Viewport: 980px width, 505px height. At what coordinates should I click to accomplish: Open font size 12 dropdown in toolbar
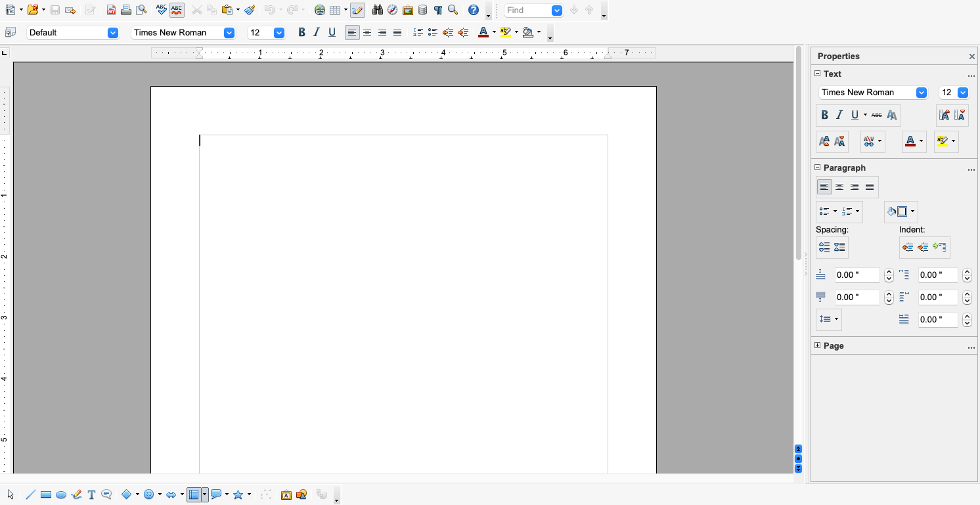click(279, 32)
